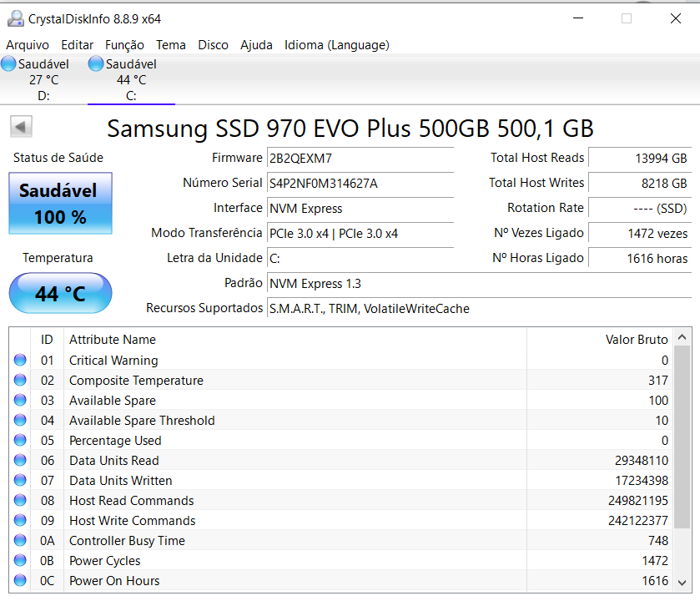The height and width of the screenshot is (601, 700).
Task: Select the Host Write Commands attribute name
Action: (x=132, y=521)
